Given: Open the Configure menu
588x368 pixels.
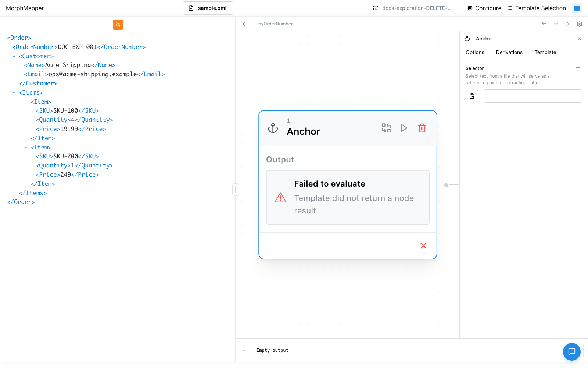Looking at the screenshot, I should click(x=484, y=8).
